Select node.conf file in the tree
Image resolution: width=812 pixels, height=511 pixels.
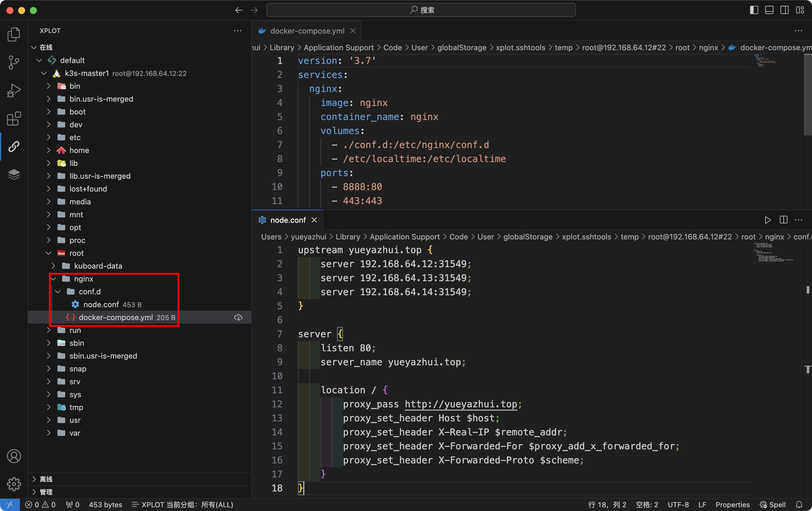tap(140, 304)
